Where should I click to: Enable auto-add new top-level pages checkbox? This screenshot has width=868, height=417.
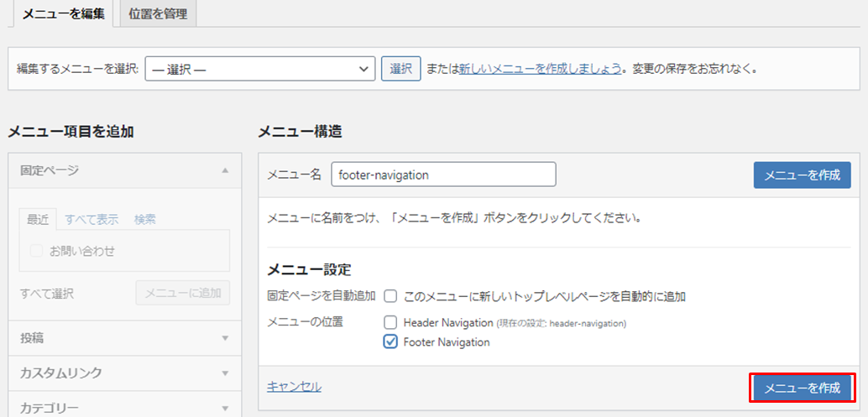pos(391,296)
